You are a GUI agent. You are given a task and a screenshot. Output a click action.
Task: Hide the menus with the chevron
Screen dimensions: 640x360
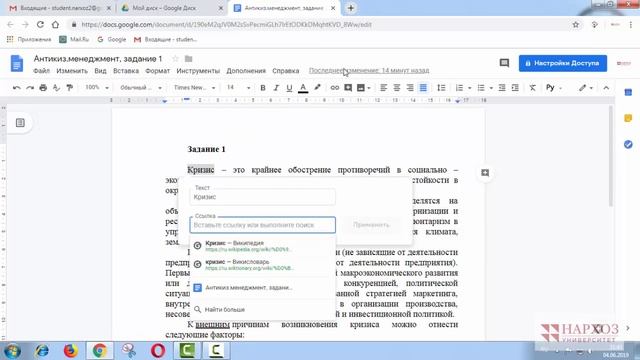point(606,88)
